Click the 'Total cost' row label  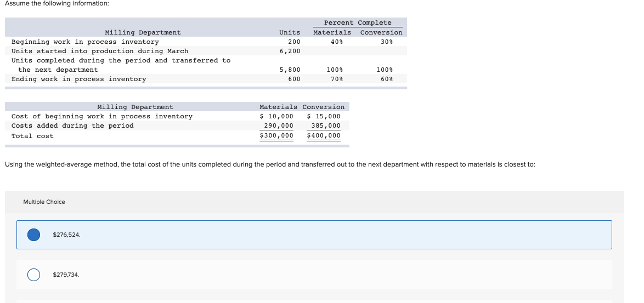pyautogui.click(x=32, y=136)
